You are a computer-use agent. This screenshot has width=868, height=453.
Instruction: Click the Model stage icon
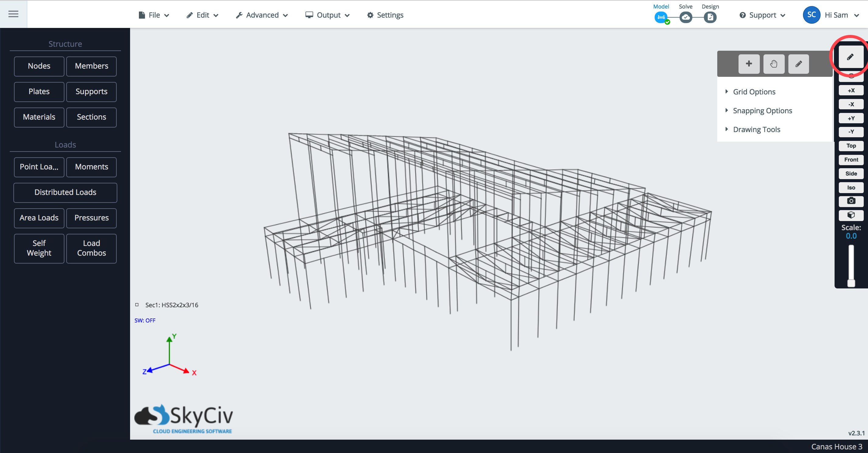point(661,17)
